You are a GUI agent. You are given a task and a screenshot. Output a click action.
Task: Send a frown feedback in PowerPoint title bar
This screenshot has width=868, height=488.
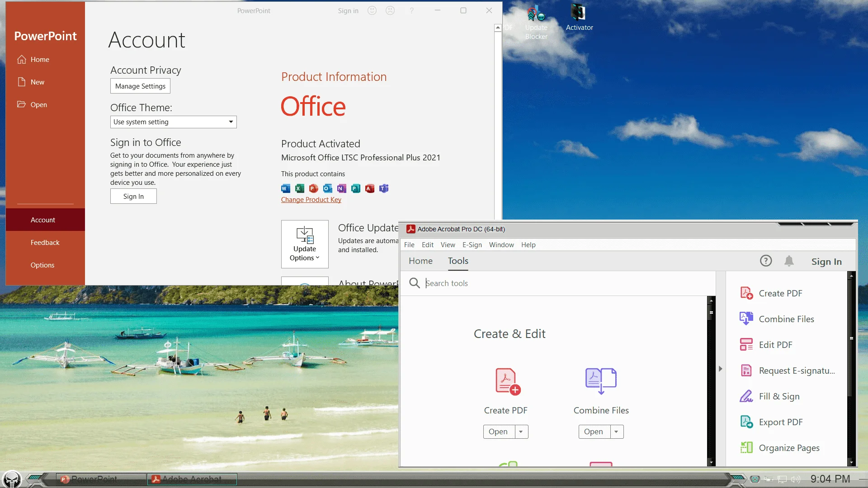(x=390, y=10)
